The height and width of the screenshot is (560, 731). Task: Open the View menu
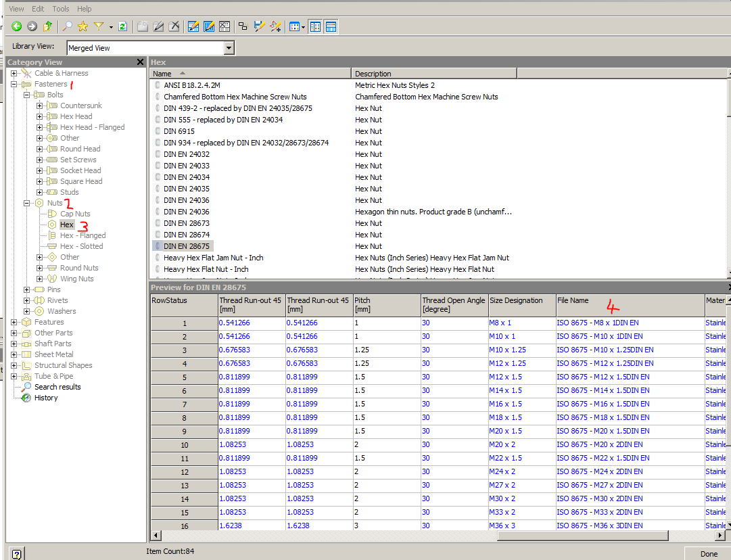(x=16, y=8)
